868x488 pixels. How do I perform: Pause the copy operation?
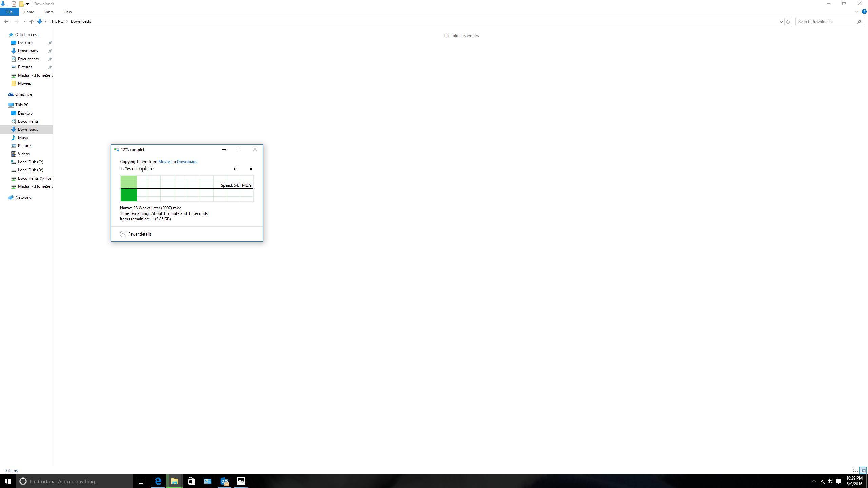(x=235, y=169)
